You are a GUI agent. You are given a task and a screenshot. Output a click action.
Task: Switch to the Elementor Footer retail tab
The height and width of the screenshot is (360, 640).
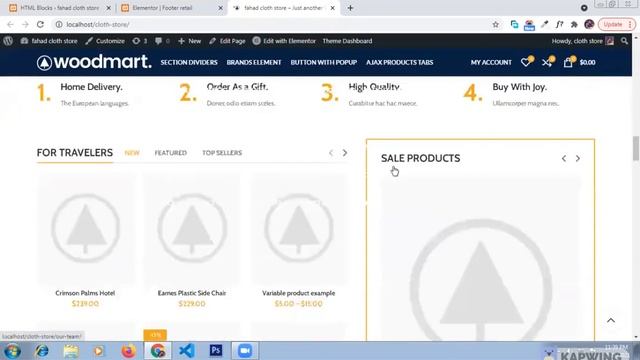[171, 8]
